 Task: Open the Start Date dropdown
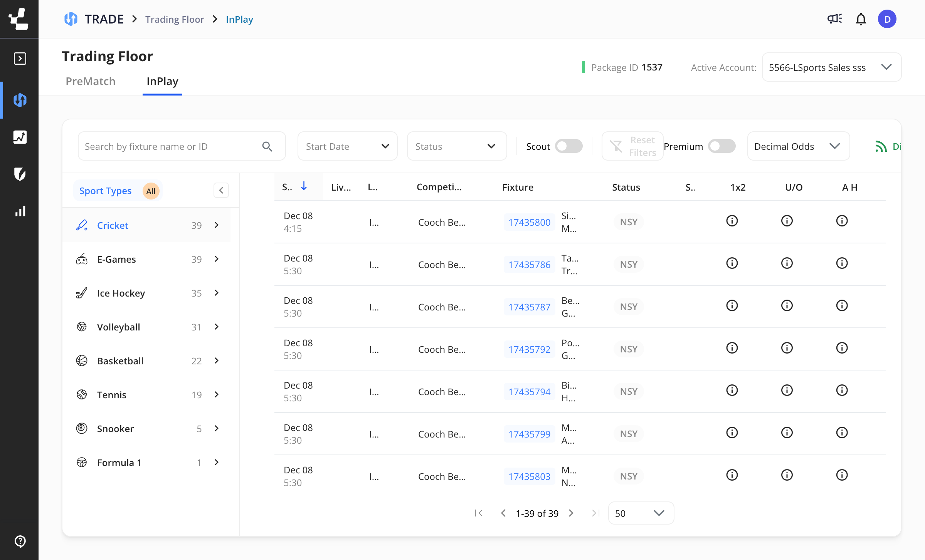(347, 146)
